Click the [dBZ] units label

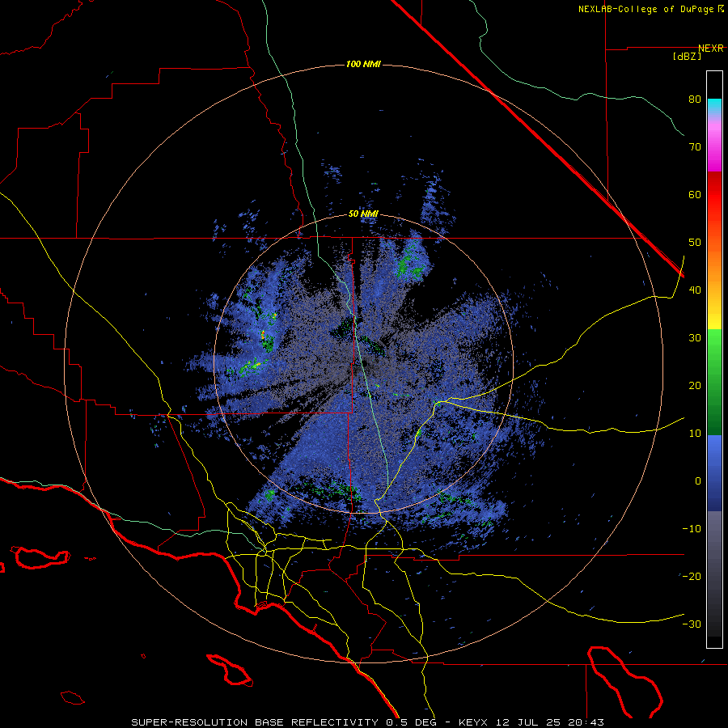click(687, 57)
